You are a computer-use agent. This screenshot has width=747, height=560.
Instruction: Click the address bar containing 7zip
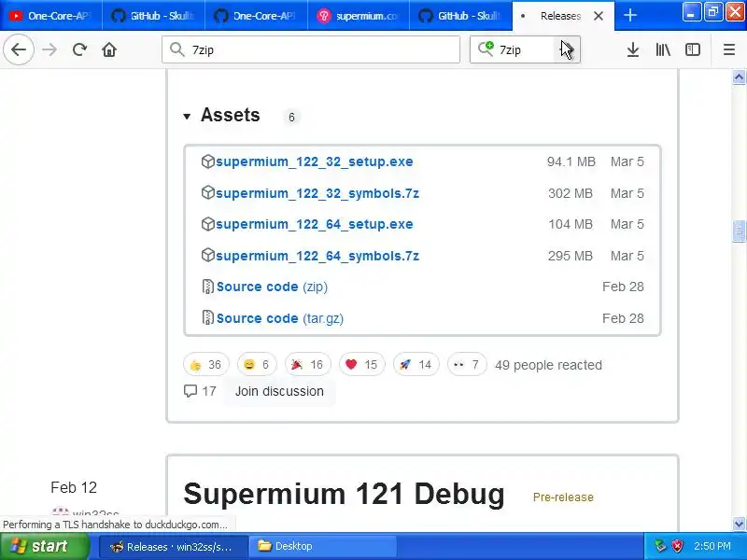click(x=311, y=49)
